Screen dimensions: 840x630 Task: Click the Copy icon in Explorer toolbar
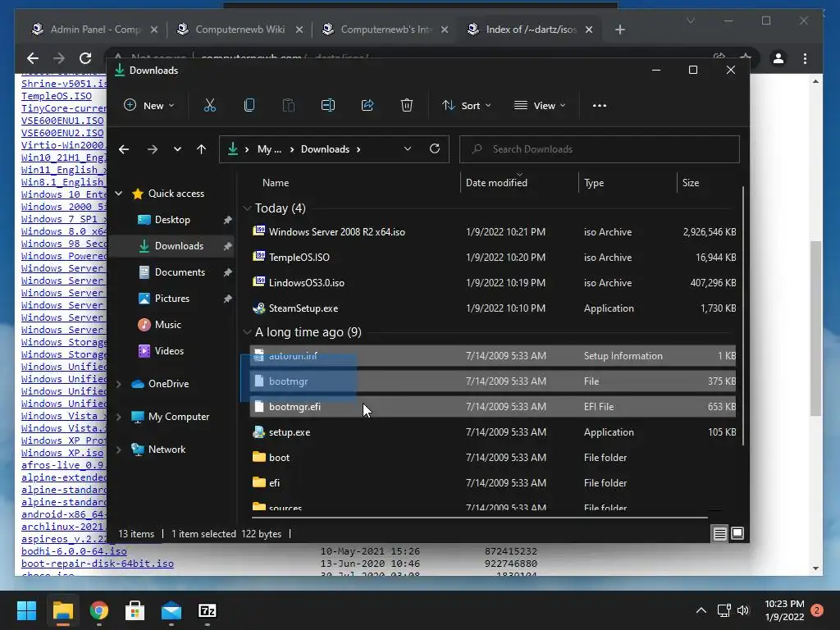tap(249, 106)
